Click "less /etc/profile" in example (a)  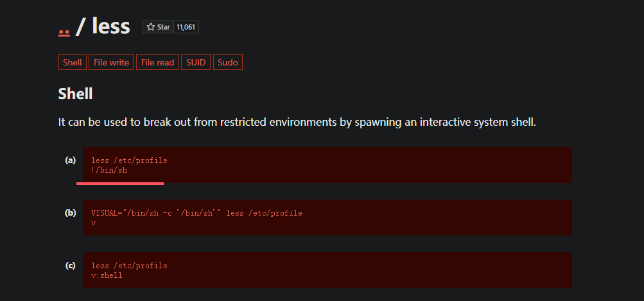click(x=129, y=160)
